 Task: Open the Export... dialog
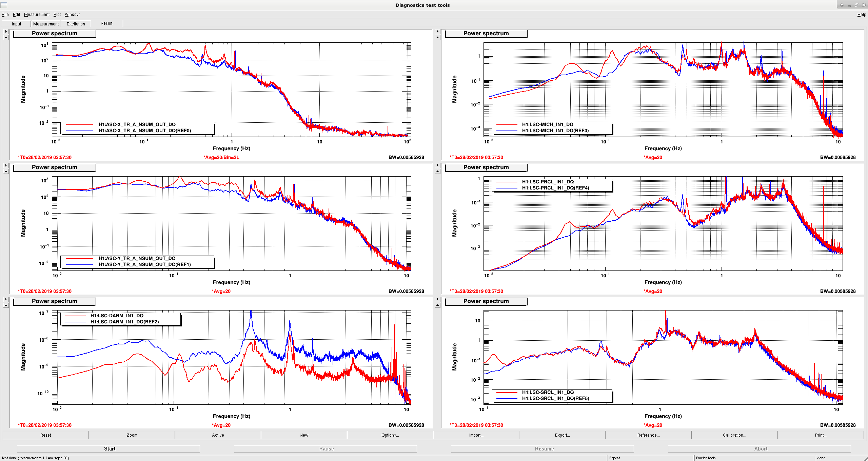[x=562, y=435]
